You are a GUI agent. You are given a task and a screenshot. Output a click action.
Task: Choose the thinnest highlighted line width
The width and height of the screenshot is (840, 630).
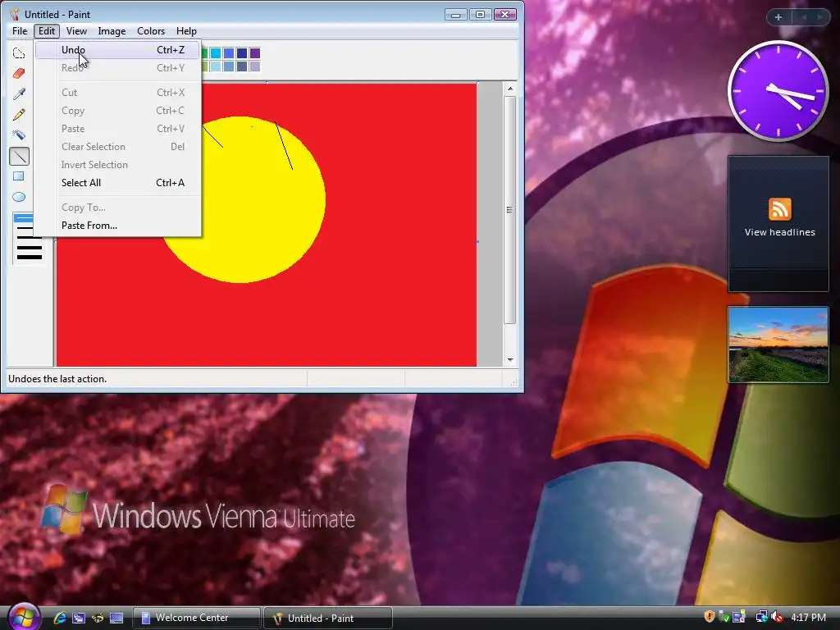[24, 218]
